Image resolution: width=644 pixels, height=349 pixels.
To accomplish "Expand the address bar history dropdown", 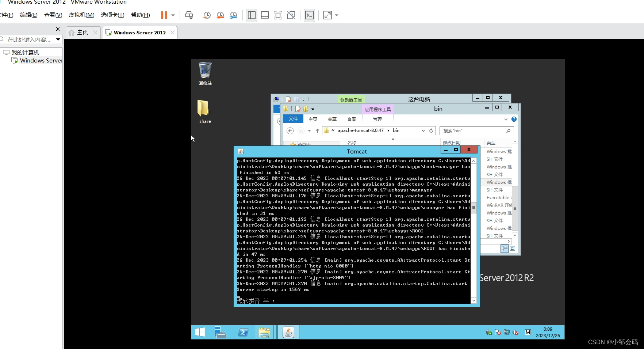I will click(x=423, y=130).
